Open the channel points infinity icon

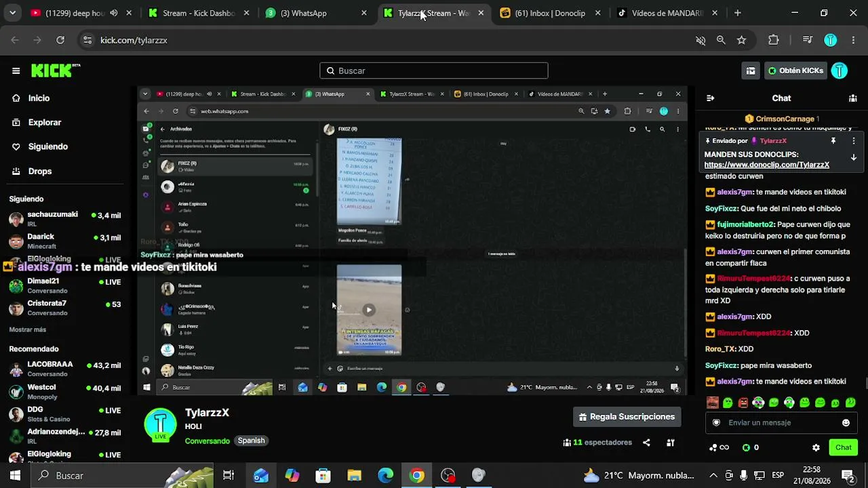[719, 447]
